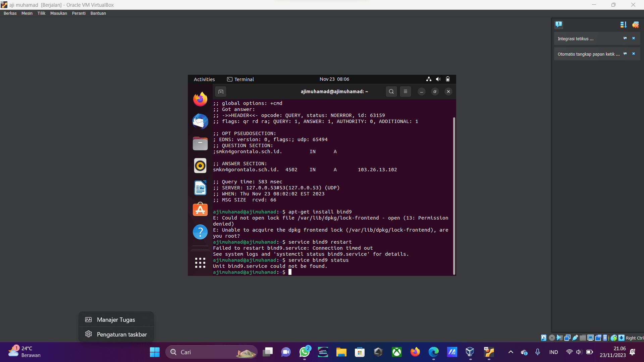Click the terminal vertical scrollbar

(x=454, y=196)
